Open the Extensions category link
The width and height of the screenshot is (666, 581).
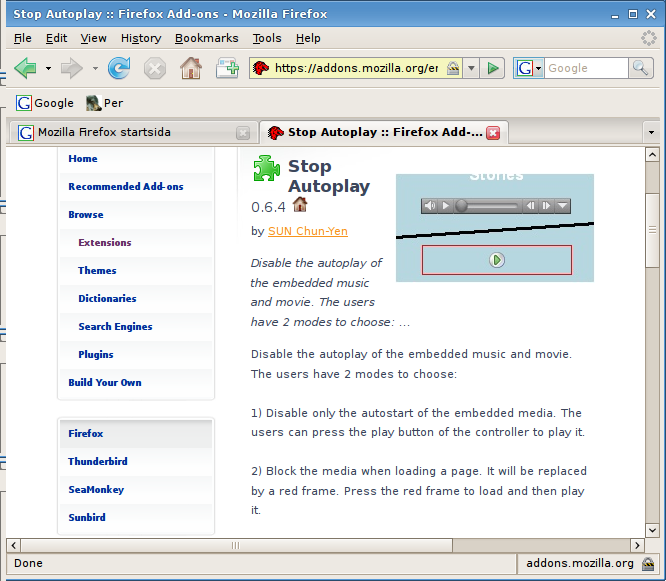pos(105,243)
